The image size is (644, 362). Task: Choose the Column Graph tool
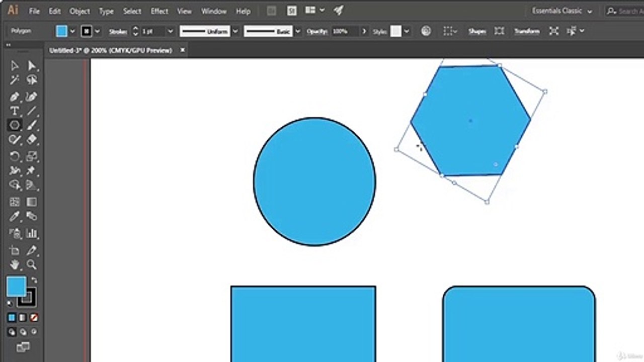pos(32,233)
